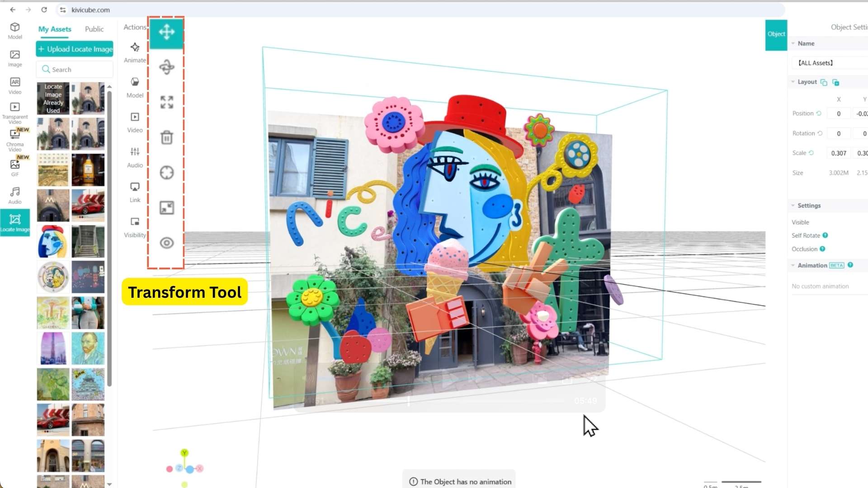Click Upload Locate Image button
Image resolution: width=868 pixels, height=488 pixels.
(75, 49)
